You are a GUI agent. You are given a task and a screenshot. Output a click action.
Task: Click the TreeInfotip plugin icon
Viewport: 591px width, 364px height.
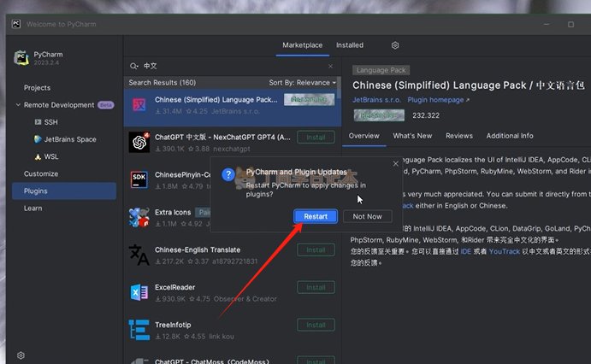139,330
